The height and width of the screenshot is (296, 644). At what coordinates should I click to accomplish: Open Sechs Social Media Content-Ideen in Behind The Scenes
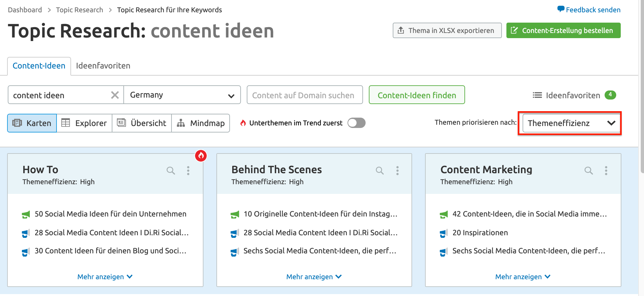point(320,251)
